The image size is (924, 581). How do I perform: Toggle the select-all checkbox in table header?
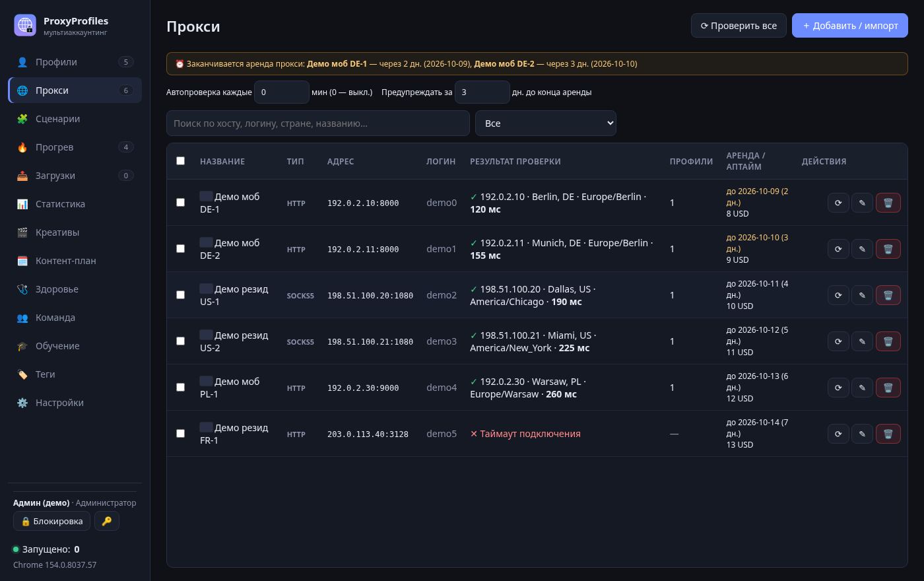pyautogui.click(x=181, y=160)
